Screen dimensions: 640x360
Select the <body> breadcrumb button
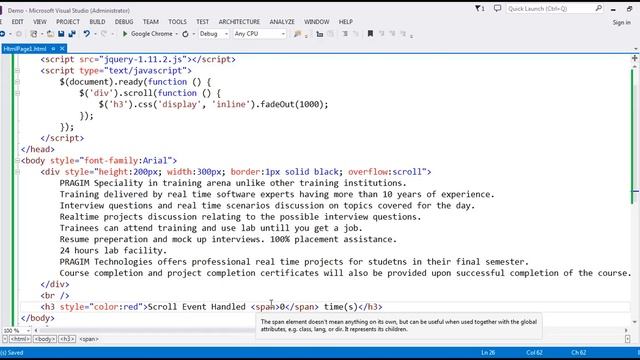44,339
